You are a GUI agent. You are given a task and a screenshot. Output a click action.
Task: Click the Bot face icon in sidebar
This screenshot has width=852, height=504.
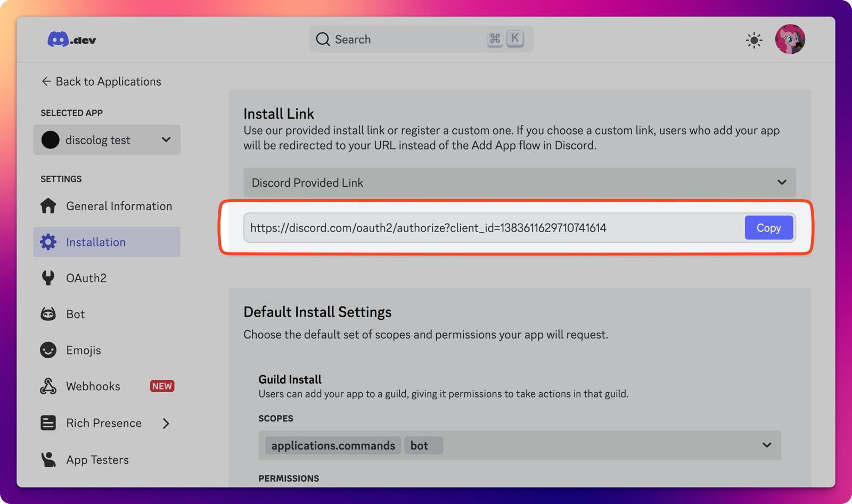click(x=48, y=313)
